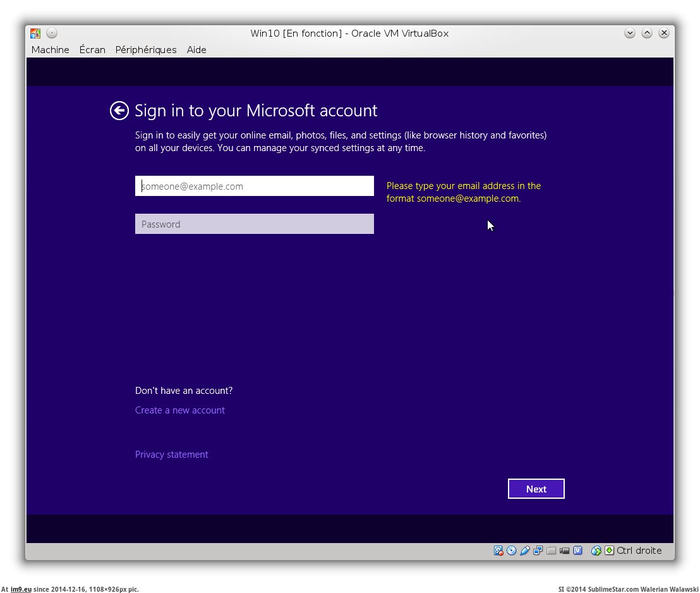Viewport: 700px width, 593px height.
Task: Open the Périphériques menu
Action: [146, 50]
